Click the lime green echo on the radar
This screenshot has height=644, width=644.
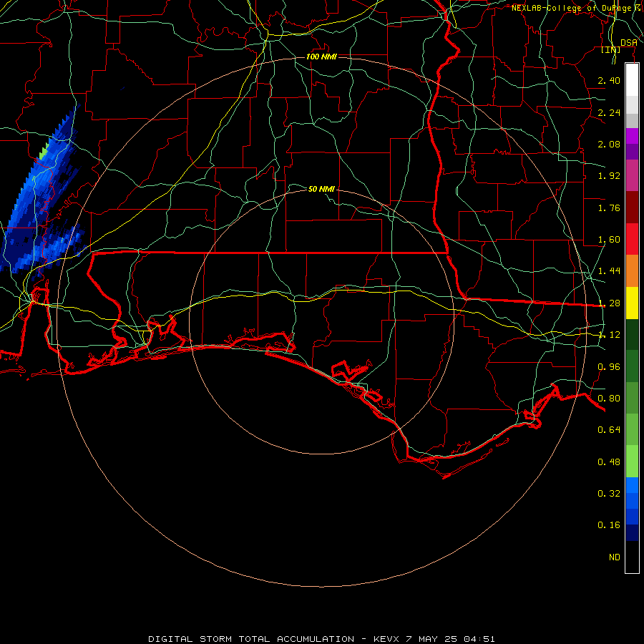(44, 152)
